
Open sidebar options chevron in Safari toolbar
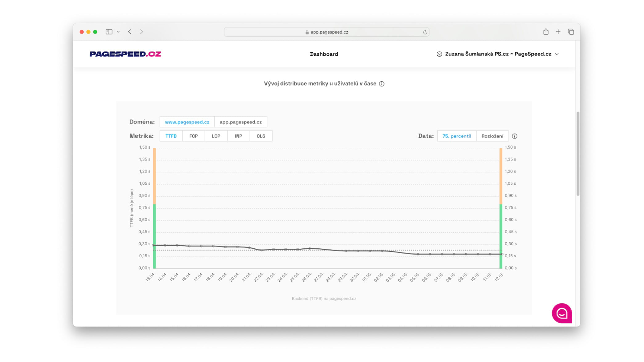pyautogui.click(x=118, y=32)
